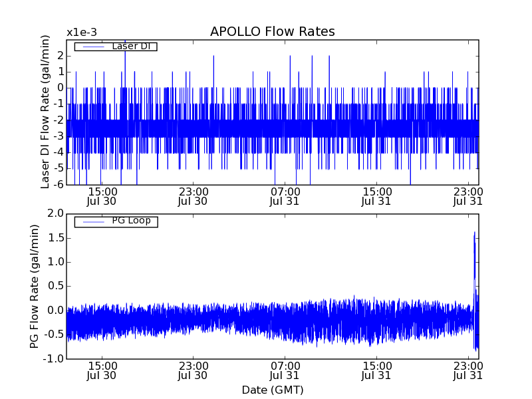The height and width of the screenshot is (399, 532).
Task: Click "15:00 Jul 30" tick under PG Loop plot
Action: coord(102,371)
